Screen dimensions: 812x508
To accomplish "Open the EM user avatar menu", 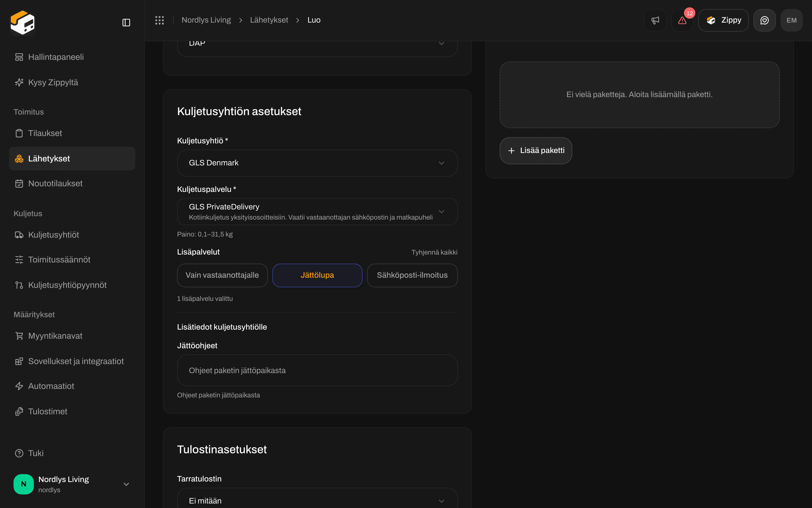I will point(791,20).
